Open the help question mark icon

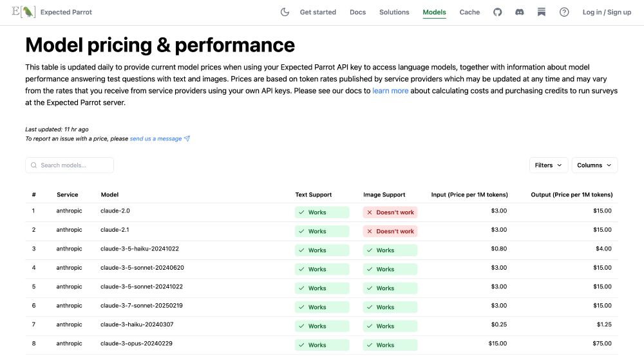pyautogui.click(x=564, y=12)
